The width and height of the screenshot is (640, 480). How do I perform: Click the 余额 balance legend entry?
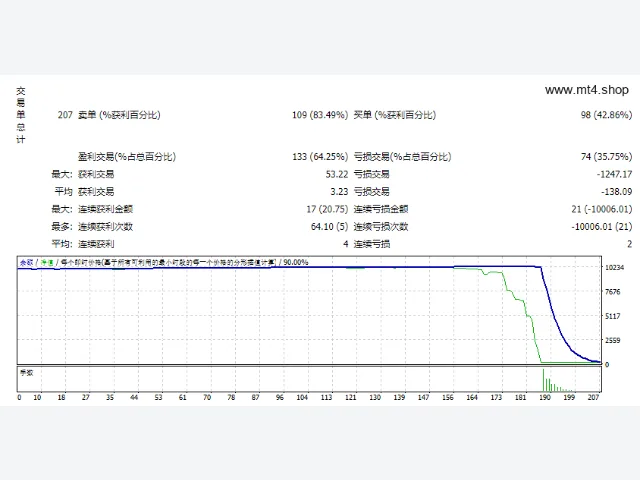(x=27, y=262)
